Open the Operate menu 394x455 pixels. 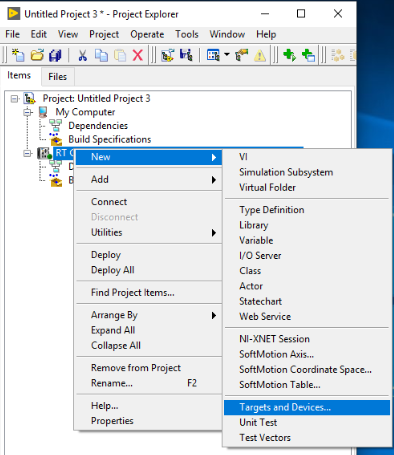point(147,34)
